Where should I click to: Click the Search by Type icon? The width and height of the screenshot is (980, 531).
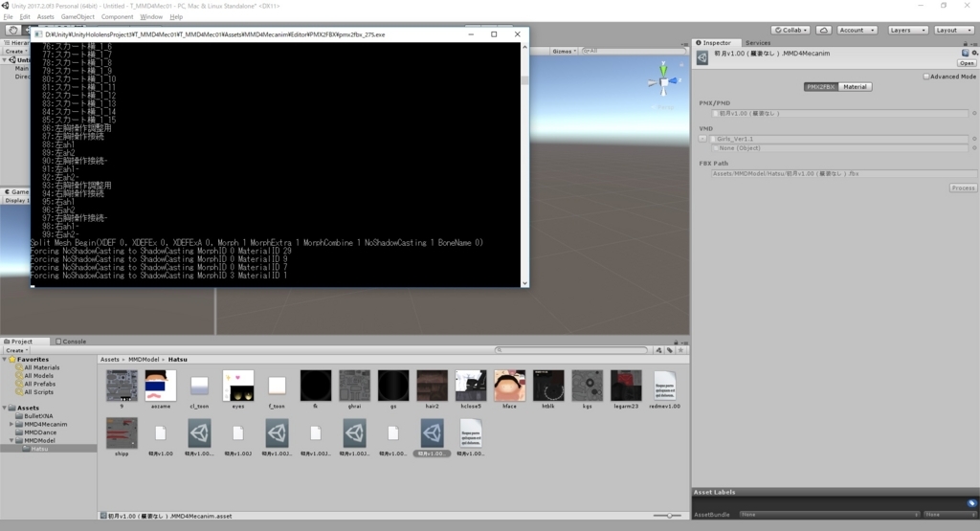pos(658,350)
